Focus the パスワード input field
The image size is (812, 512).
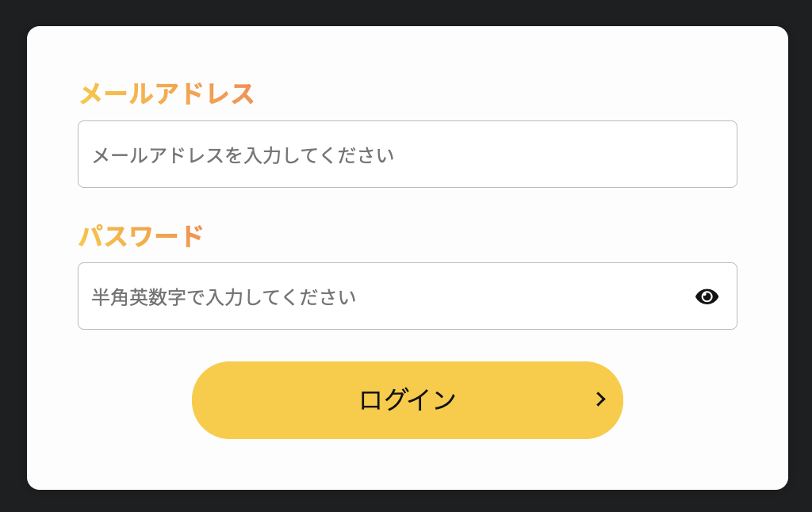point(407,296)
